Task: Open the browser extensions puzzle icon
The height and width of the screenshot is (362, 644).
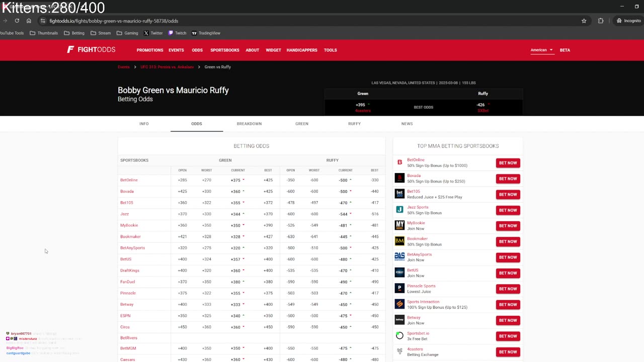Action: tap(601, 21)
